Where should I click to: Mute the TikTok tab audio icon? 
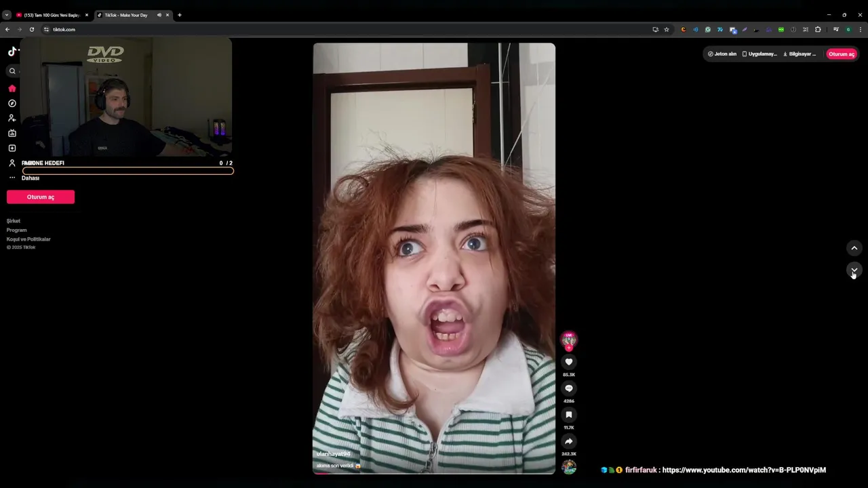coord(159,15)
